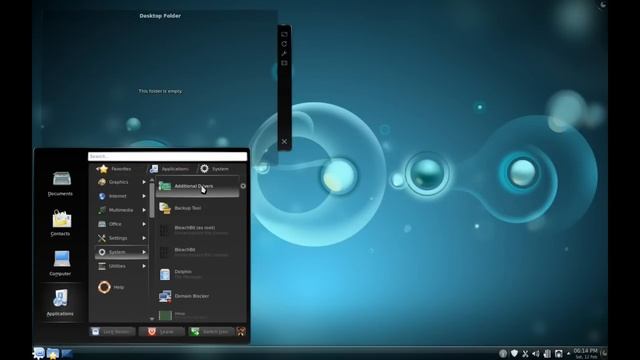
Task: Click rotate icon on Desktop Folder widget handle
Action: (x=284, y=44)
